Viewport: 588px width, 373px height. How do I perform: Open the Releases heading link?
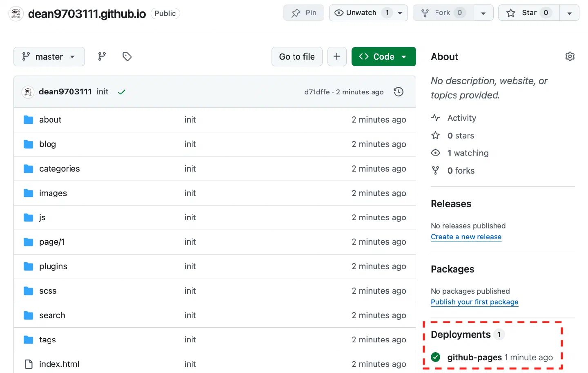click(x=451, y=203)
